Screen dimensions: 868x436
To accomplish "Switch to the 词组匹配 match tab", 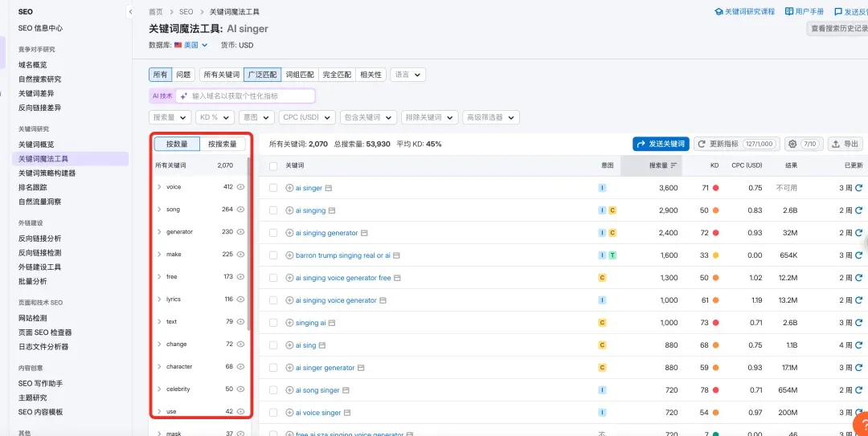I will tap(300, 75).
